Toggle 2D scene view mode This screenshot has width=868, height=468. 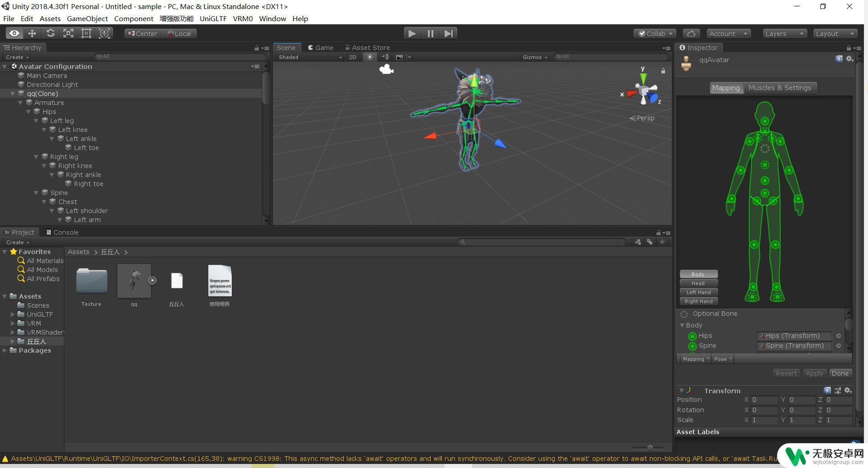pyautogui.click(x=353, y=57)
